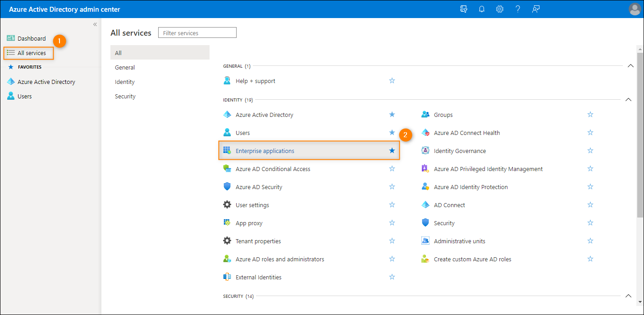This screenshot has height=315, width=644.
Task: Favorite Azure AD Conditional Access with star
Action: pos(392,169)
